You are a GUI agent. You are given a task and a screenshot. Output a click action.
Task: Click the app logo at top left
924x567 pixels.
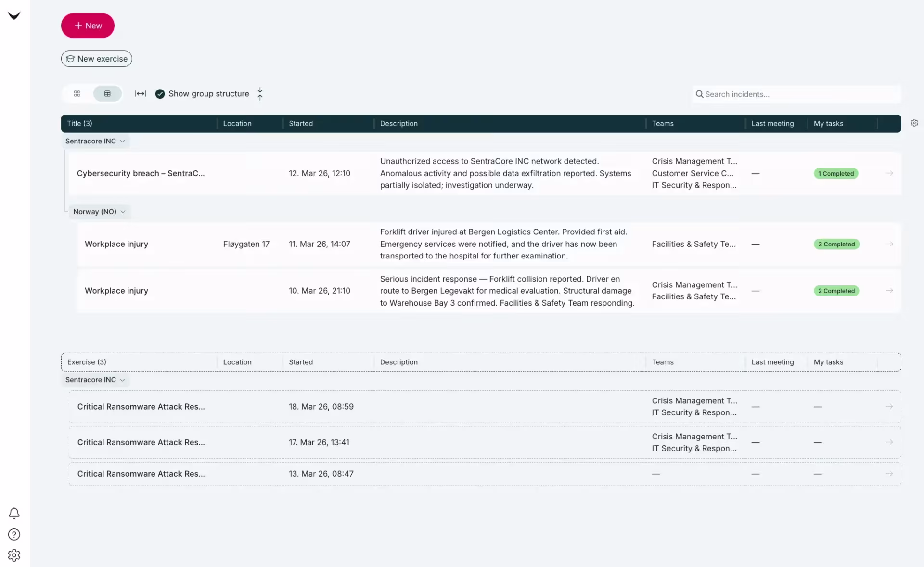(14, 16)
